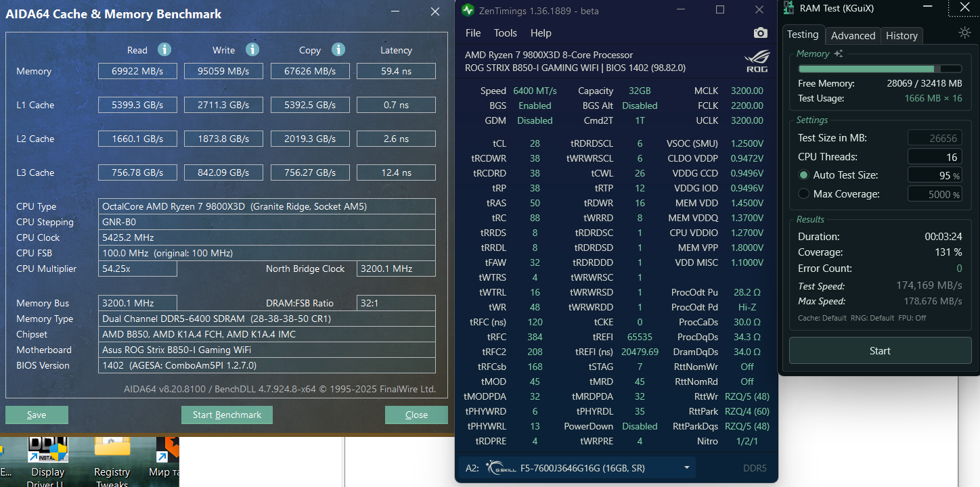The height and width of the screenshot is (487, 980).
Task: Click the tREFI value 65535 in ZenTimings
Action: tap(640, 337)
